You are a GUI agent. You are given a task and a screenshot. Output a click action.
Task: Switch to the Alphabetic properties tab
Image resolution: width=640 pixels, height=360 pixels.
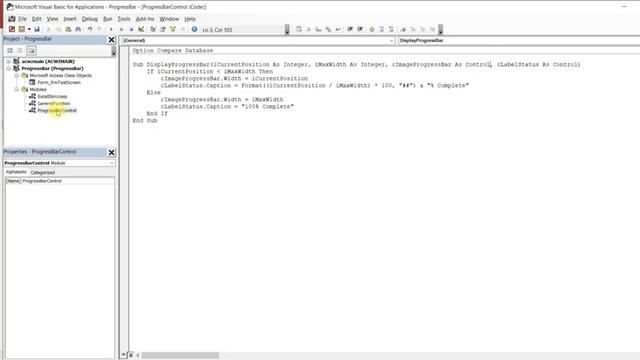(16, 172)
